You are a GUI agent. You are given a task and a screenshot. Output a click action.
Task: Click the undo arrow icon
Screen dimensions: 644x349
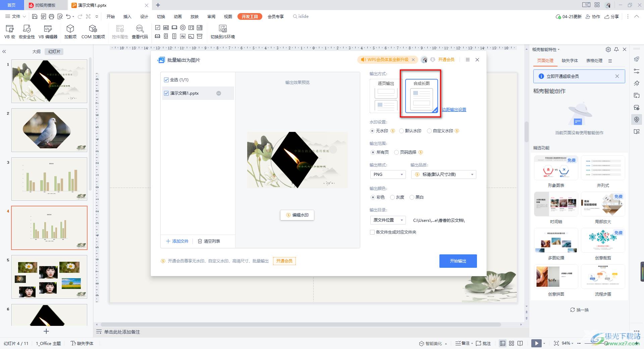tap(68, 16)
